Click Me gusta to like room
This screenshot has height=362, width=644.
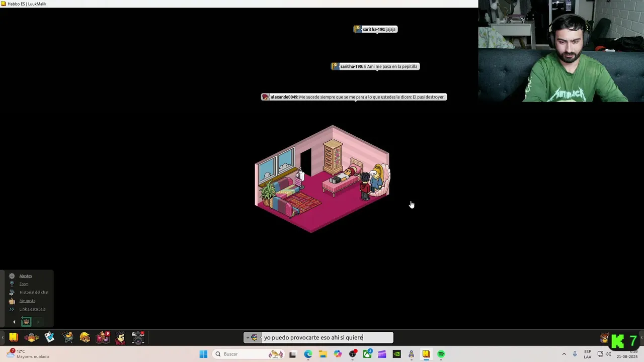(x=27, y=301)
